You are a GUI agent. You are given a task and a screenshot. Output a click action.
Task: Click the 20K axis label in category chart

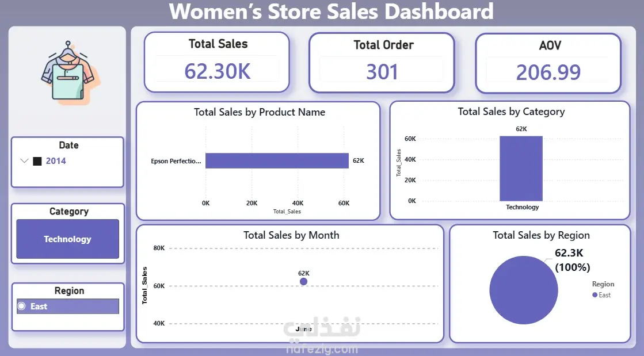coord(410,180)
